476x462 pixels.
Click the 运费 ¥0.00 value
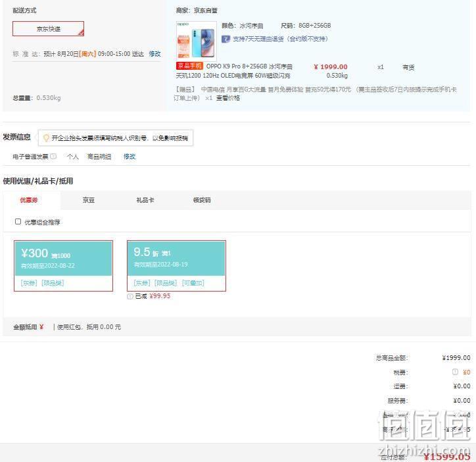pyautogui.click(x=462, y=386)
